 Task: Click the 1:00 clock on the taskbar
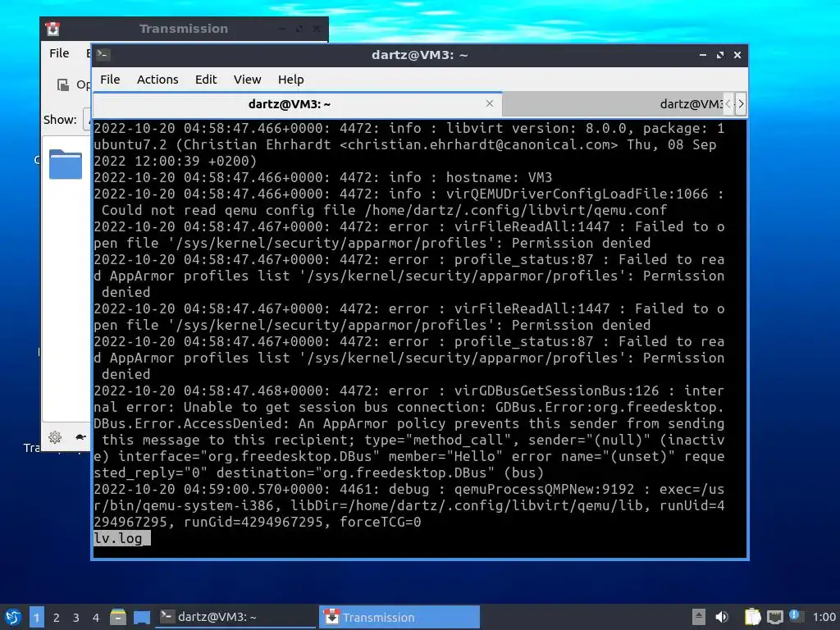click(824, 617)
